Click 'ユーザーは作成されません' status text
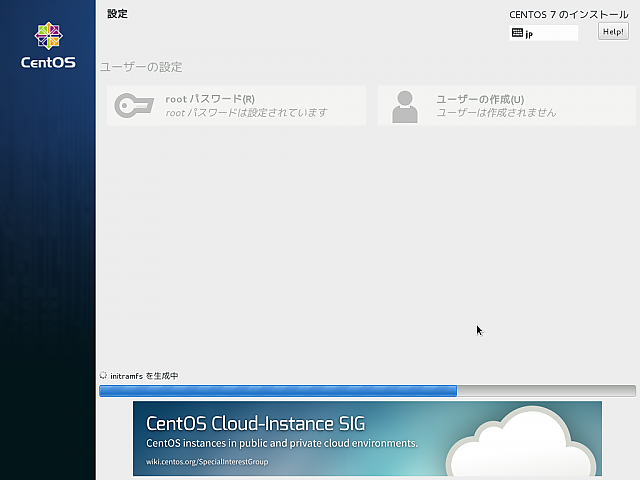This screenshot has width=640, height=480. click(496, 113)
